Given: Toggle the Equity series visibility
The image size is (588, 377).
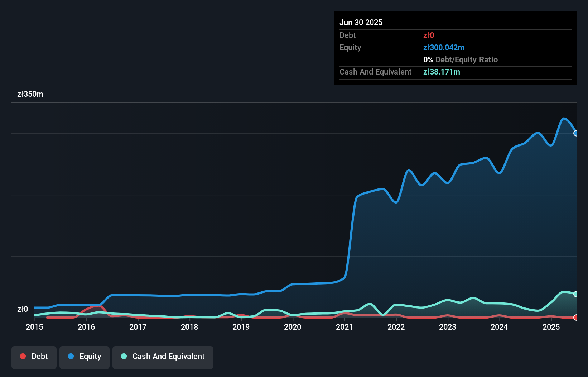Looking at the screenshot, I should (84, 357).
